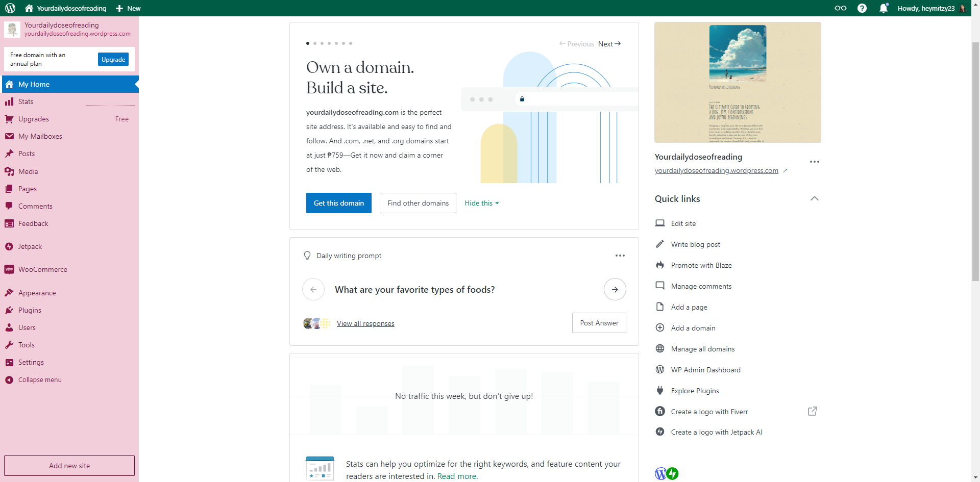Open the notifications bell
Image resolution: width=980 pixels, height=482 pixels.
(x=884, y=8)
